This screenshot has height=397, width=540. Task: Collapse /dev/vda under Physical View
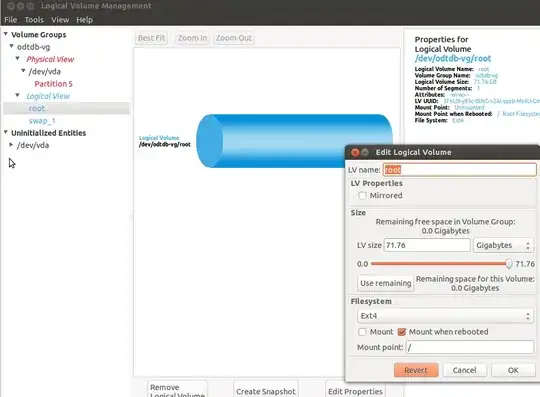pos(23,71)
